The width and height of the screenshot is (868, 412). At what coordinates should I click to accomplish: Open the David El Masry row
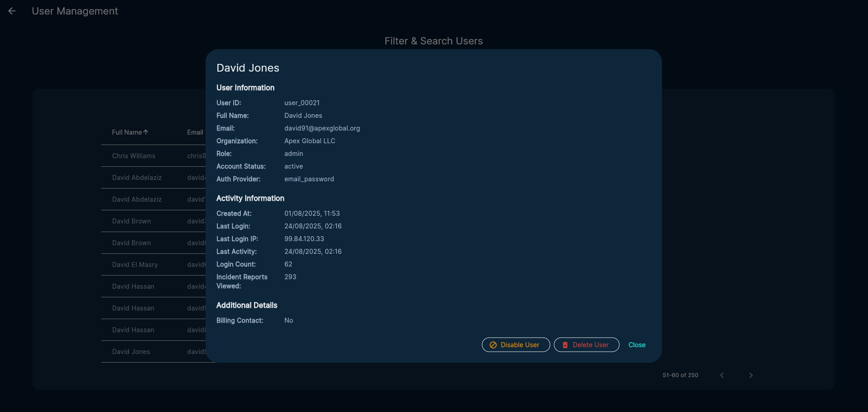(x=153, y=265)
